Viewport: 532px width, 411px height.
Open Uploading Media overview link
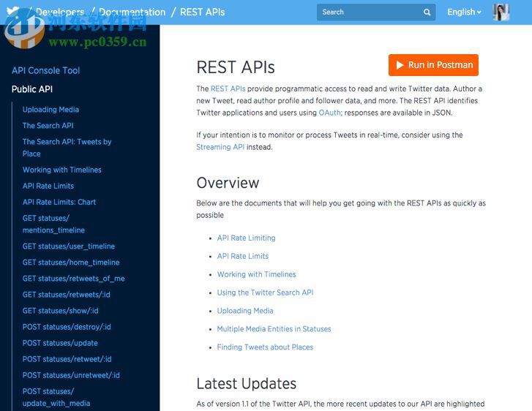coord(245,311)
